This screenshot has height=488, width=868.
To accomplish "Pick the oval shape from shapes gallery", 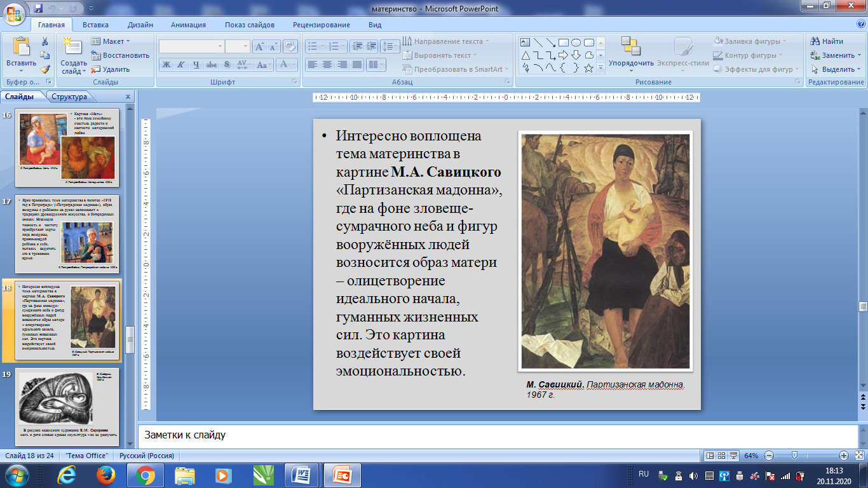I will (x=576, y=43).
